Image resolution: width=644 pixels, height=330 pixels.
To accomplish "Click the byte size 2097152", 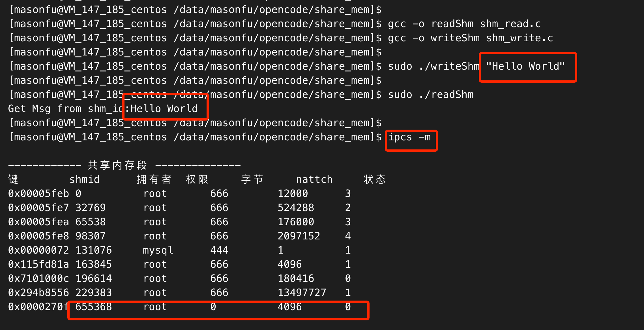I will tap(299, 236).
